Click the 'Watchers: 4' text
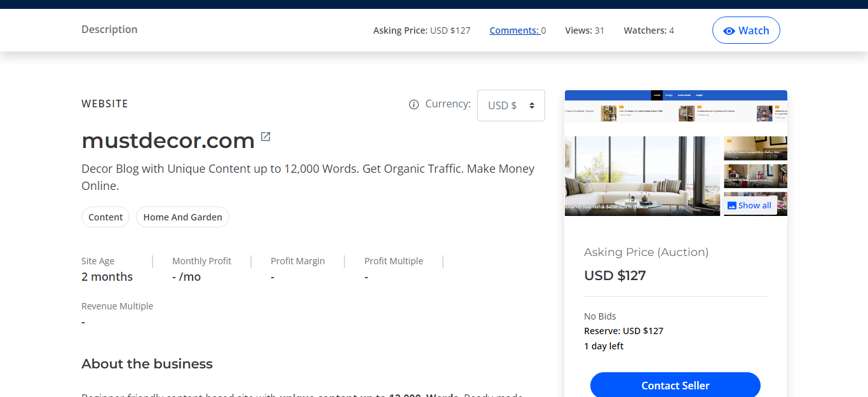This screenshot has width=868, height=397. [x=649, y=30]
